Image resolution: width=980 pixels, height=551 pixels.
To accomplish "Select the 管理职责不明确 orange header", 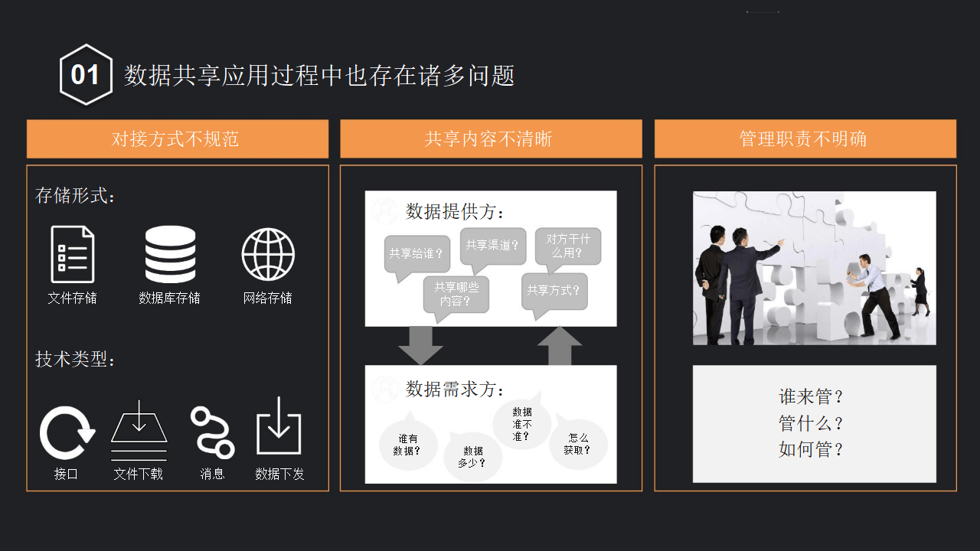I will [x=805, y=139].
